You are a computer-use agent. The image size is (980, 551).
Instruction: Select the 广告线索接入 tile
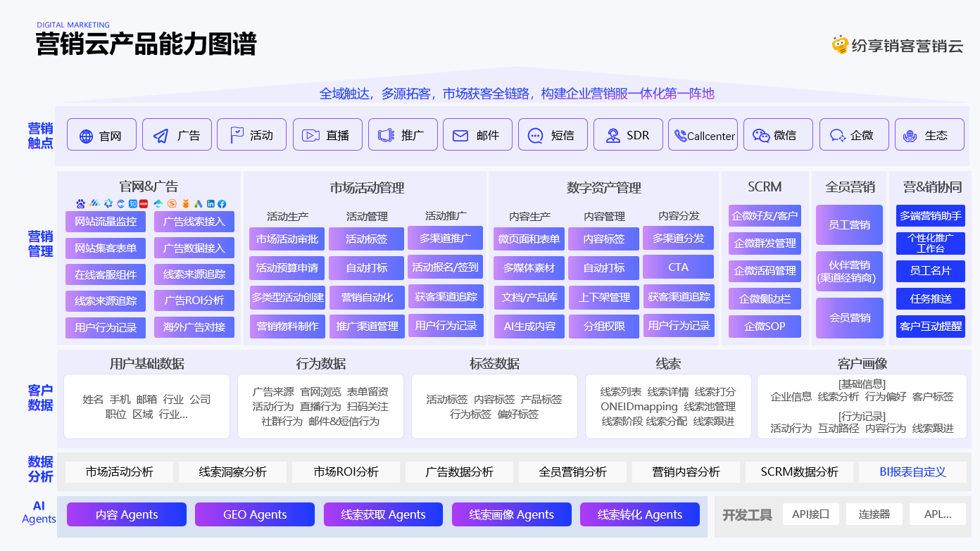(194, 222)
